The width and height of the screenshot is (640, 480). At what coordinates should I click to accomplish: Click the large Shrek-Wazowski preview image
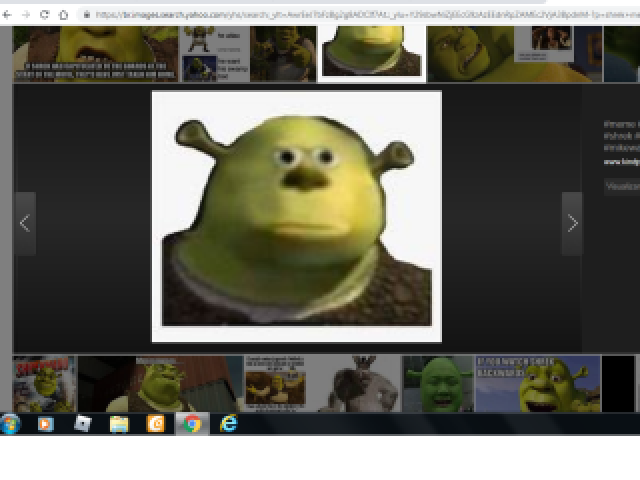(297, 216)
